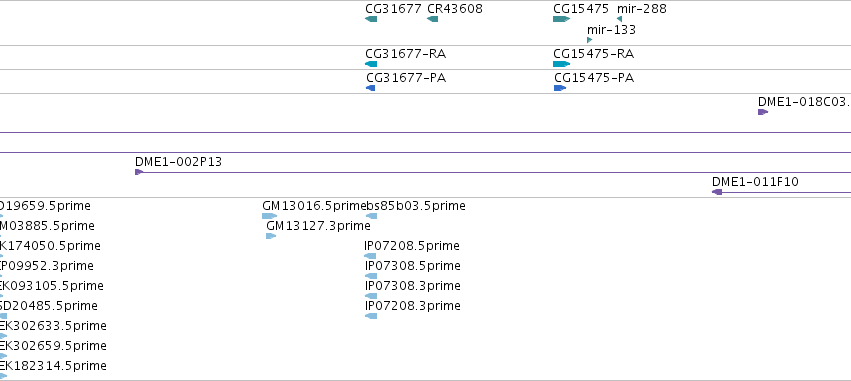The width and height of the screenshot is (851, 381).
Task: Click the IP07208.3prime feature label
Action: pyautogui.click(x=412, y=306)
